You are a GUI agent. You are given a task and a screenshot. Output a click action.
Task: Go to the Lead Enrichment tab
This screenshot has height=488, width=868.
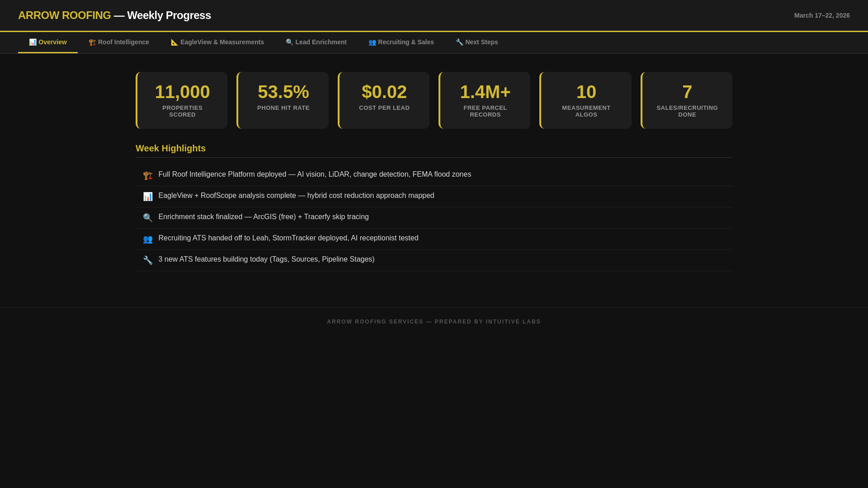click(x=316, y=42)
